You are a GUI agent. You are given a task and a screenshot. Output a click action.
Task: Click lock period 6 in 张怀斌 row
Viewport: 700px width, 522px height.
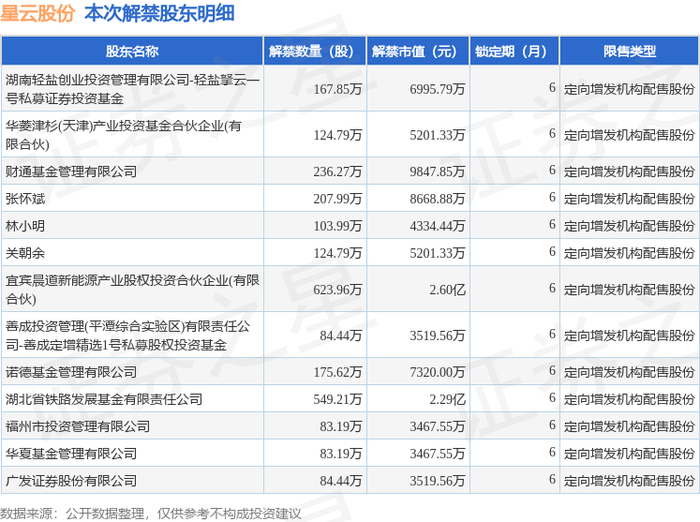coord(552,197)
